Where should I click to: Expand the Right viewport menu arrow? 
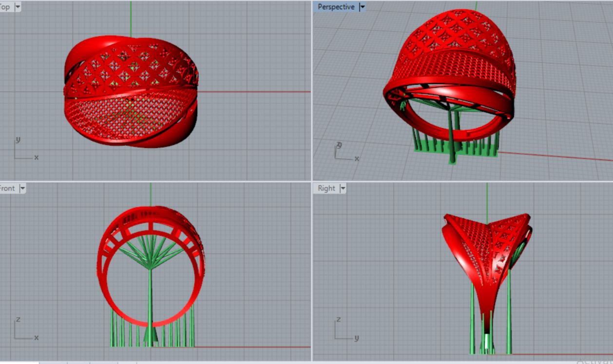342,188
